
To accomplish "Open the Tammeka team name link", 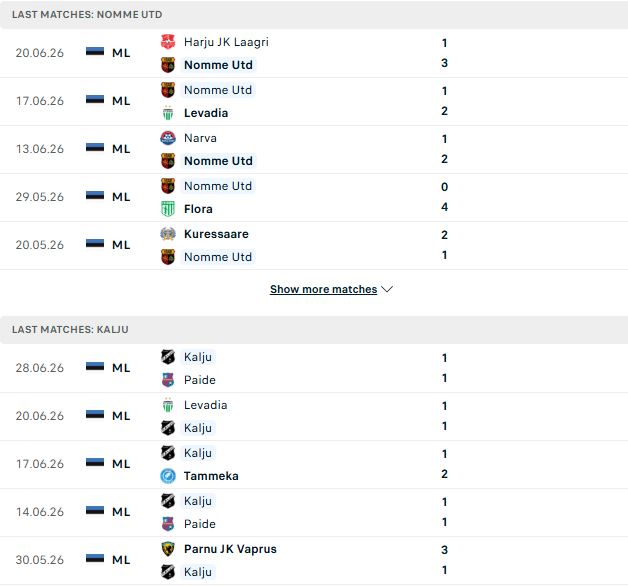I will point(211,476).
